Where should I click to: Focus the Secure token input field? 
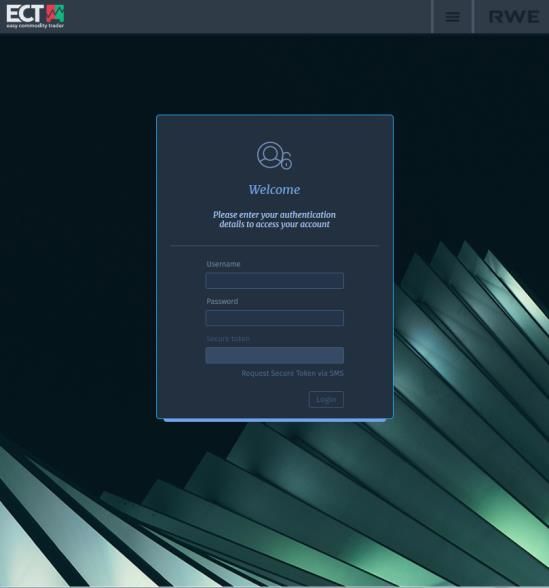(274, 355)
